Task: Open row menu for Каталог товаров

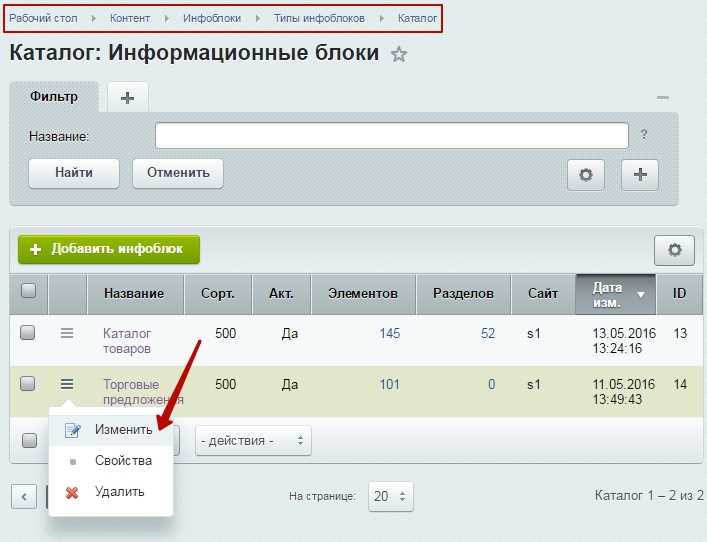Action: (x=67, y=333)
